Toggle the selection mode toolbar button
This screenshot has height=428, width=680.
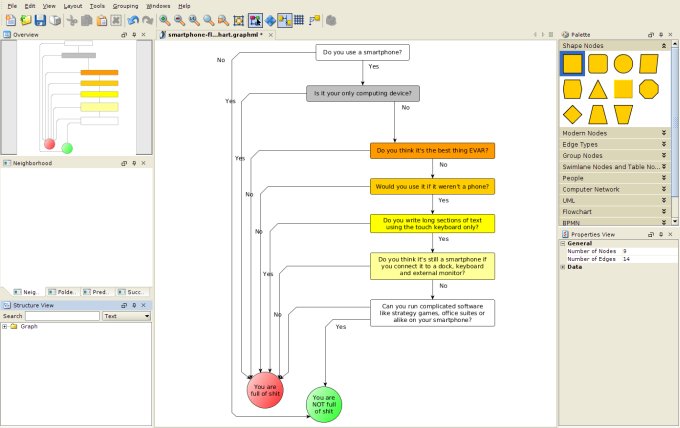(x=255, y=20)
